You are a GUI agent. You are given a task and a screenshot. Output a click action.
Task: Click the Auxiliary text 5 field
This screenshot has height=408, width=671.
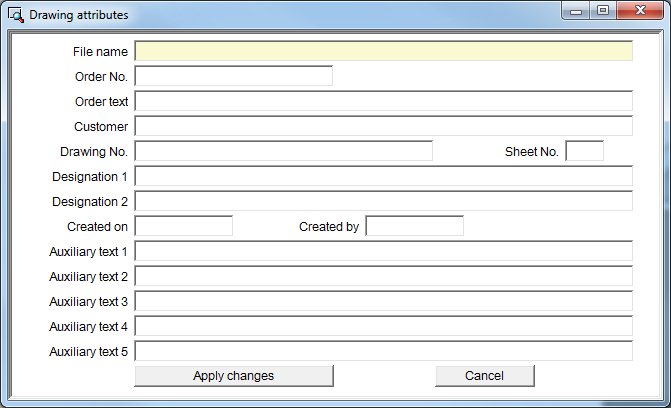(383, 351)
